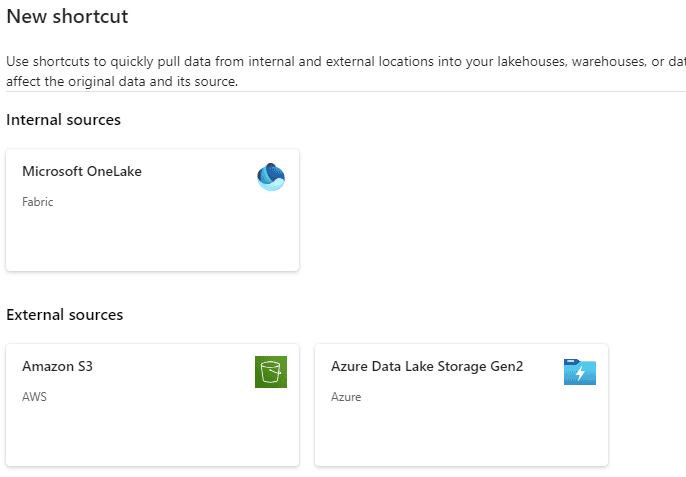Pick Azure Data Lake Storage Gen2 title
This screenshot has width=686, height=477.
tap(427, 366)
